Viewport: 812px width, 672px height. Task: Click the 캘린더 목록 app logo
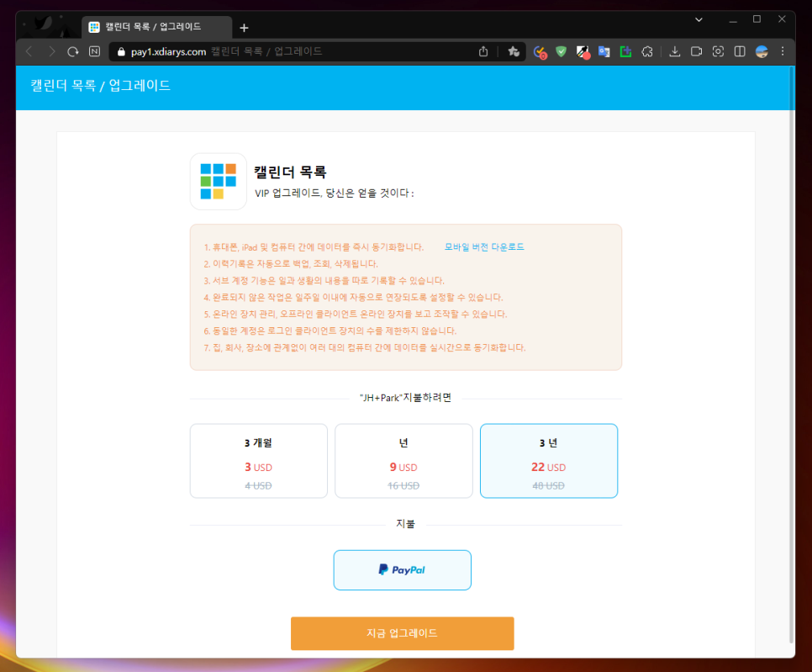218,182
